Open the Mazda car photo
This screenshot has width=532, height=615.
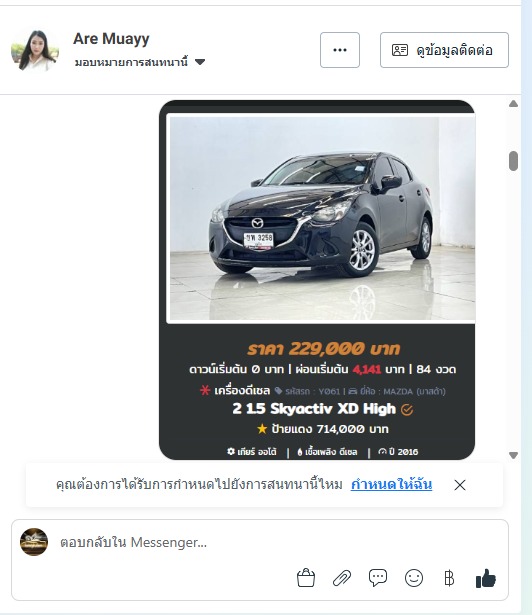click(322, 218)
